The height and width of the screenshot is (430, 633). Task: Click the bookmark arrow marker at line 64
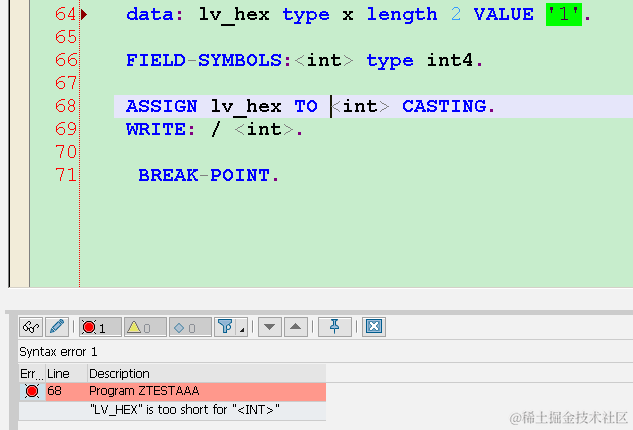coord(84,15)
